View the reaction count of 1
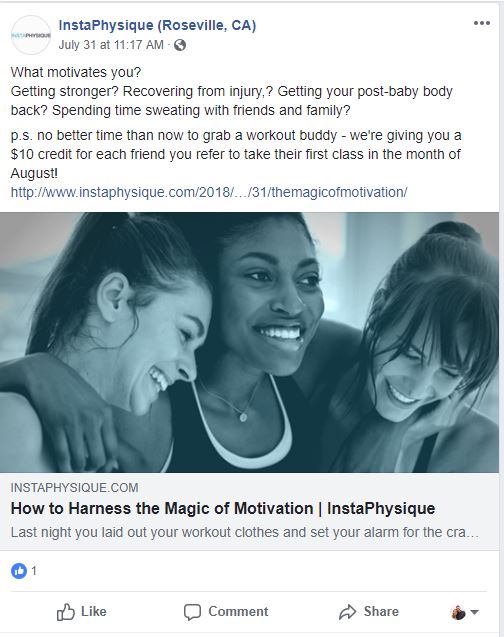This screenshot has width=504, height=637. 34,571
